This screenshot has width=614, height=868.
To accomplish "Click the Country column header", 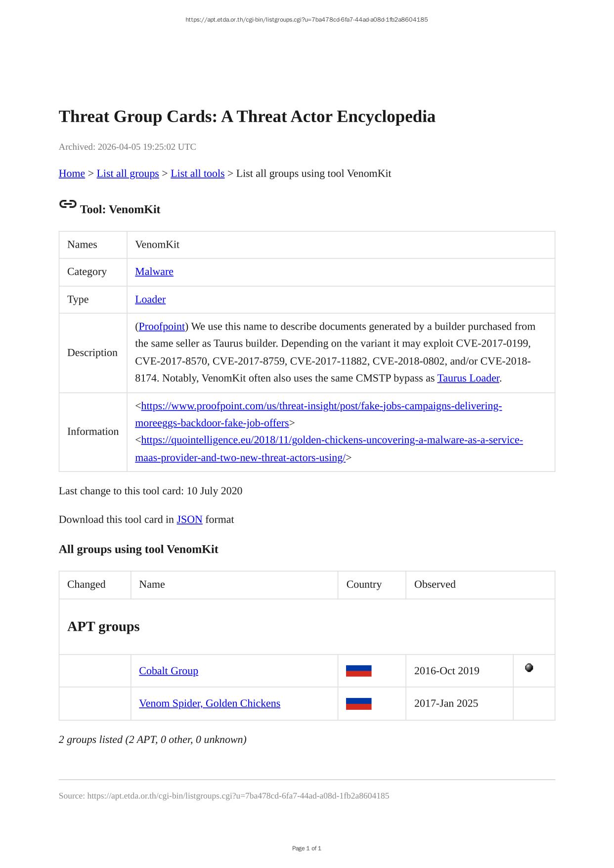I will click(x=364, y=584).
